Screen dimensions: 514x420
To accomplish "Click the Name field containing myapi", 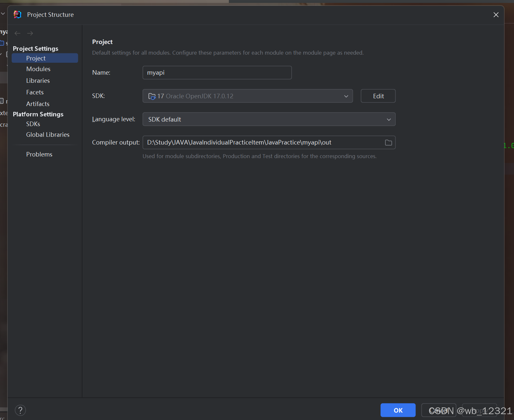I will (217, 73).
